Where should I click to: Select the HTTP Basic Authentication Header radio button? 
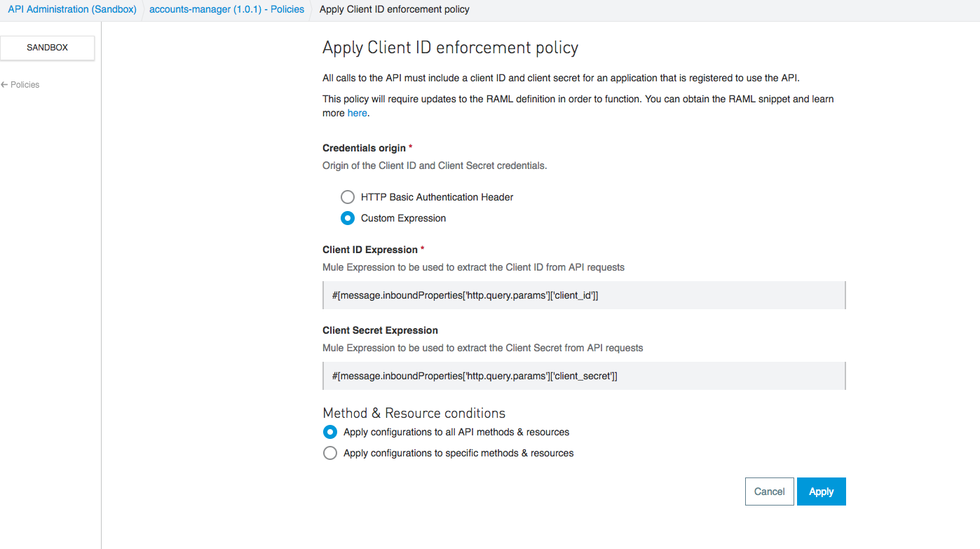click(x=348, y=197)
